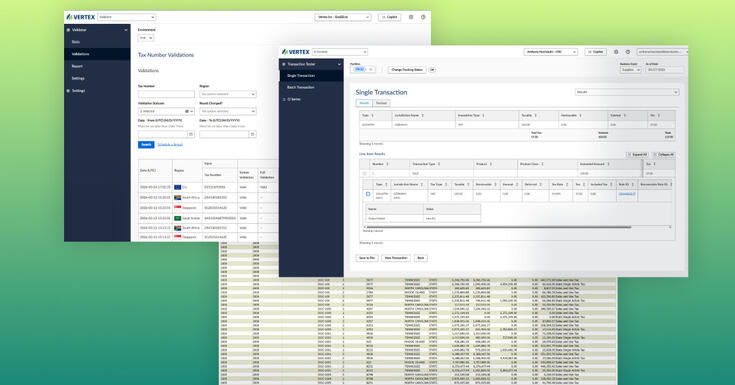This screenshot has height=385, width=735.
Task: Click the Vertex logo in the Validator window
Action: [81, 17]
